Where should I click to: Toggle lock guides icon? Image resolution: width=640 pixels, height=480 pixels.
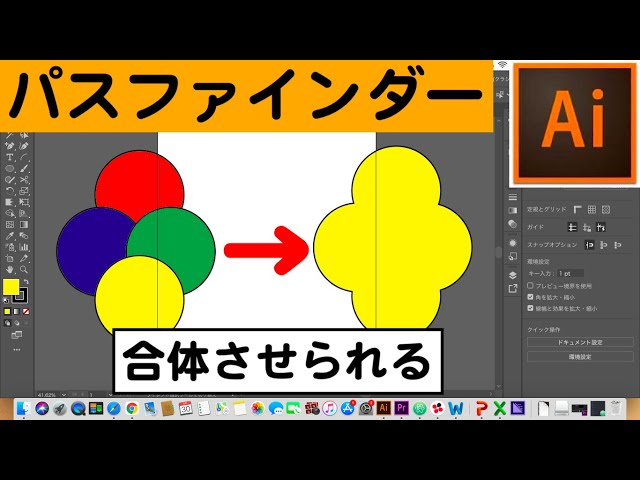587,227
